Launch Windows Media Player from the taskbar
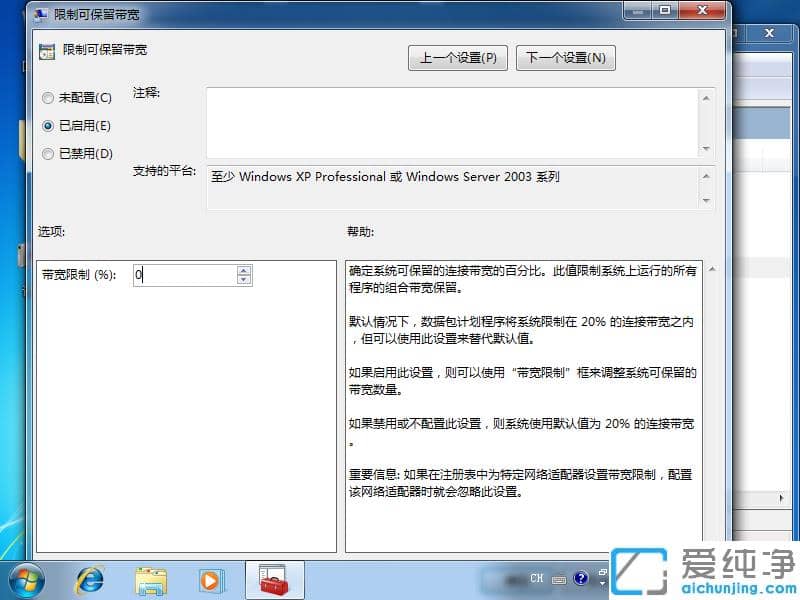The height and width of the screenshot is (600, 800). pyautogui.click(x=212, y=578)
